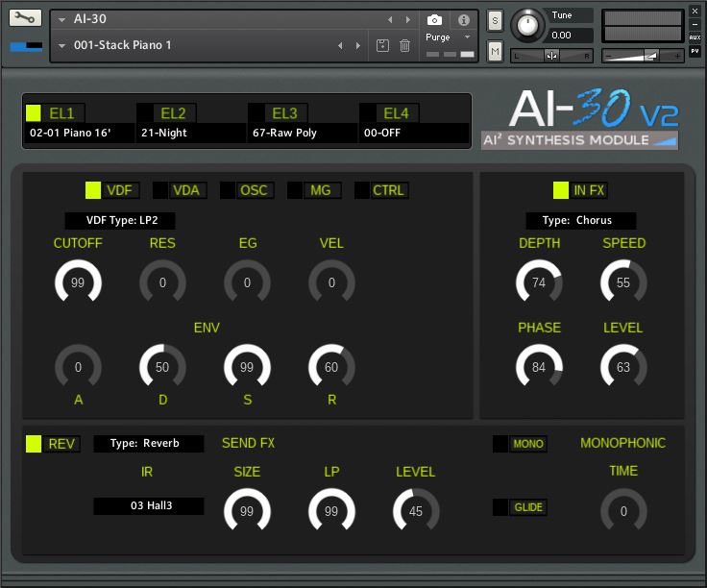The image size is (707, 588).
Task: Select next preset arrow beside Stack Piano 1
Action: pos(358,45)
